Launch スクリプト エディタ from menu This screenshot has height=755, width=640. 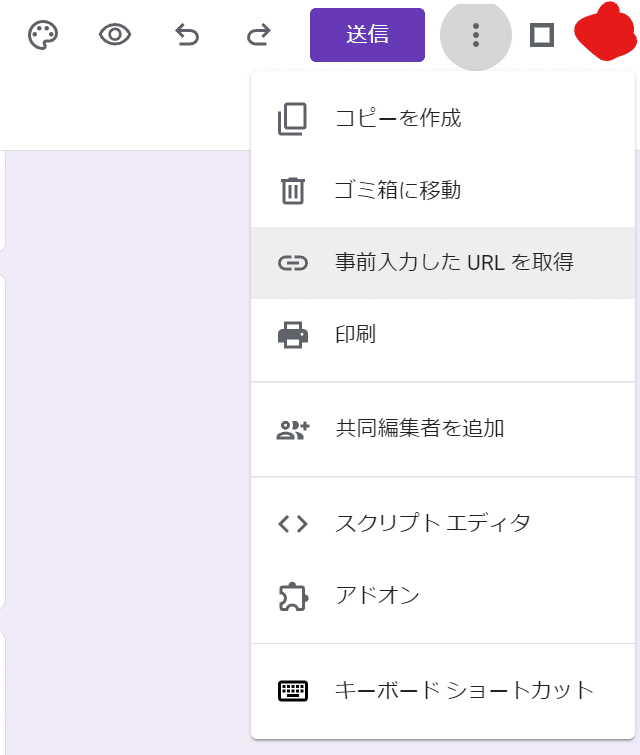tap(443, 523)
